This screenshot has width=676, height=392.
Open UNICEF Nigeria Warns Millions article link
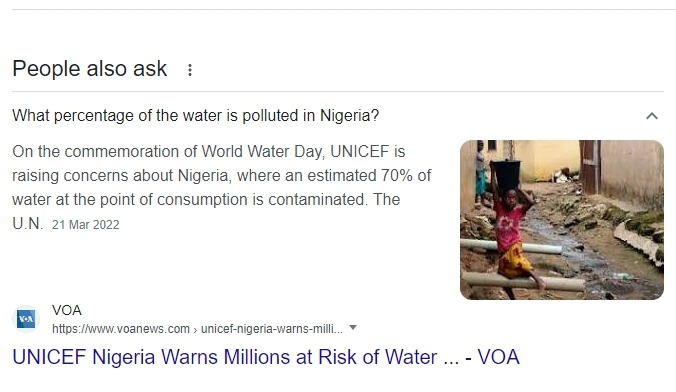pyautogui.click(x=266, y=357)
